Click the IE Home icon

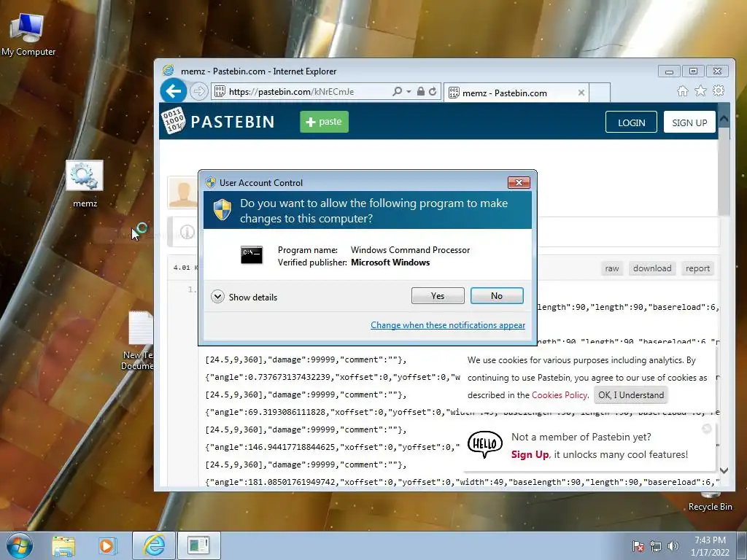coord(683,91)
